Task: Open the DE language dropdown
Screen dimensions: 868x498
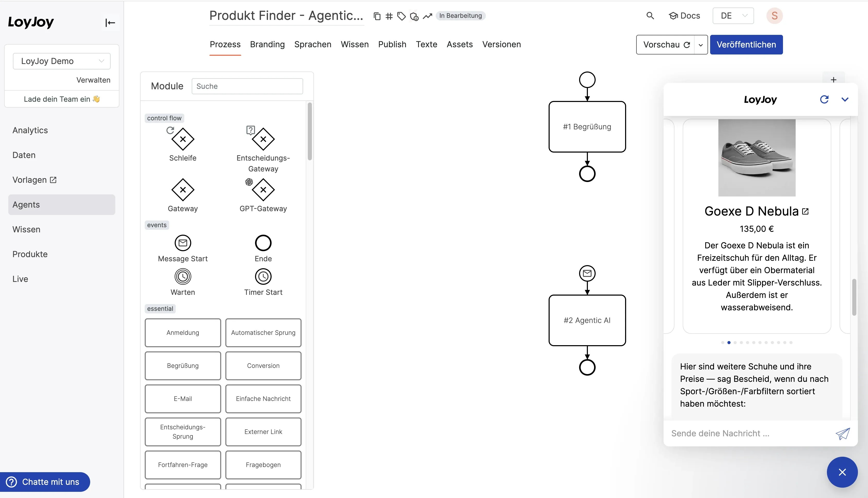Action: 732,15
